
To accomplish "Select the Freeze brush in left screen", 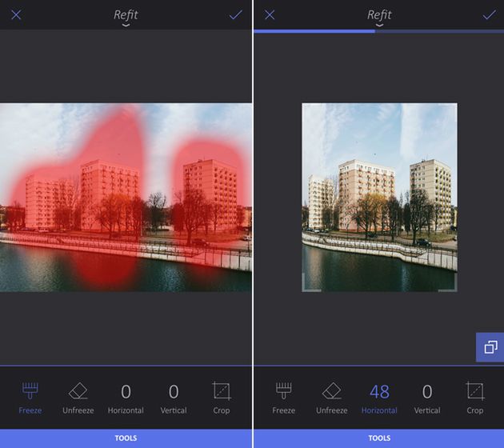I will (x=30, y=398).
